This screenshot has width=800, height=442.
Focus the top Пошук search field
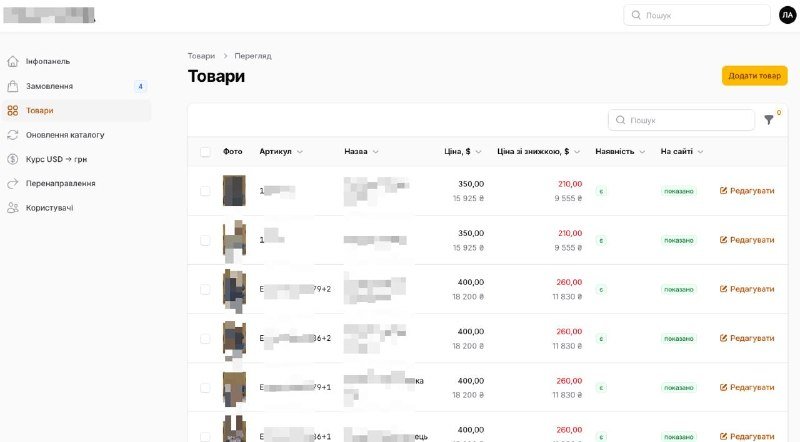pyautogui.click(x=697, y=15)
